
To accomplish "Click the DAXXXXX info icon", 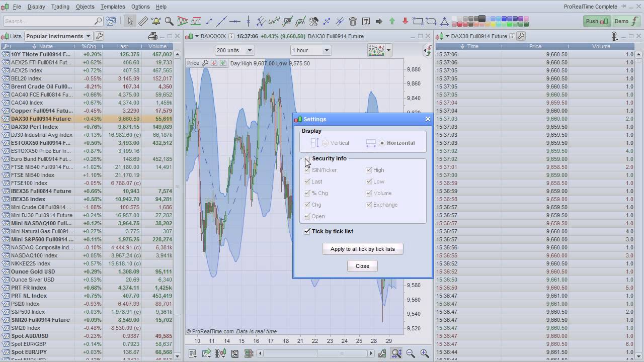I will click(x=231, y=36).
